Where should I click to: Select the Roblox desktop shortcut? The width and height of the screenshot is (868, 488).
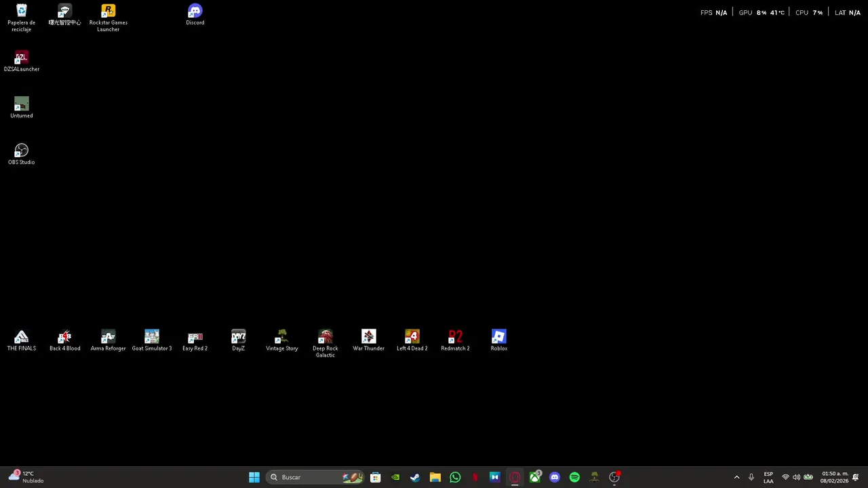[498, 341]
